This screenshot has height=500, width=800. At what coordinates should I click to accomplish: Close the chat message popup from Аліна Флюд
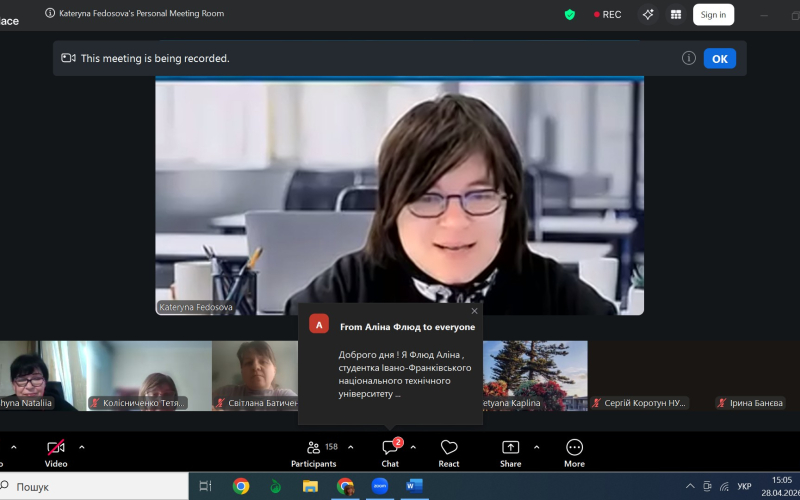click(475, 311)
